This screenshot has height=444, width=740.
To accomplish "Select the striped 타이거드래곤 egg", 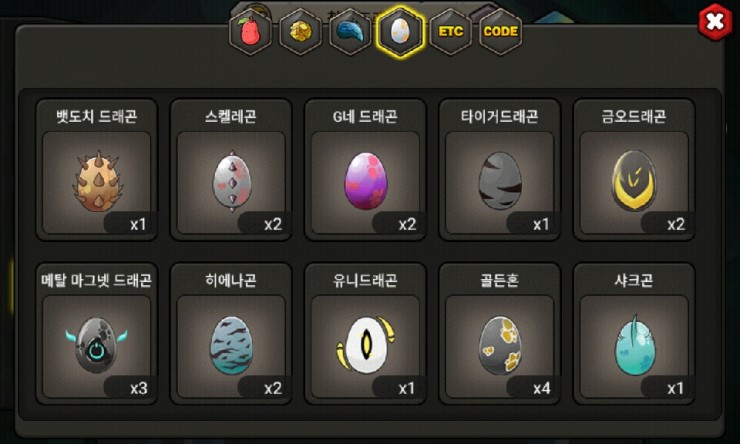I will coord(500,182).
